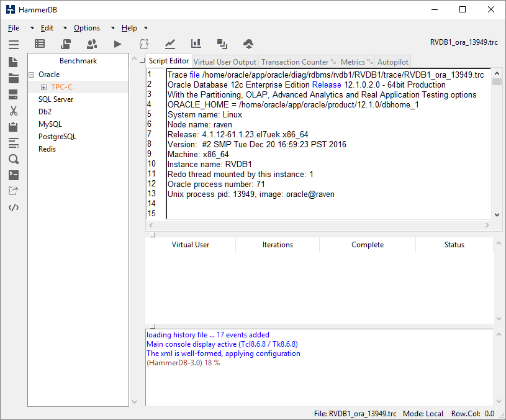
Task: Open the Edit menu
Action: coord(47,28)
